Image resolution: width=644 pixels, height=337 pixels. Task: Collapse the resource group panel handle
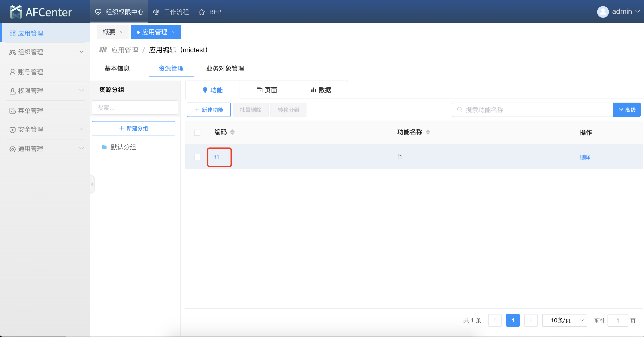[92, 184]
